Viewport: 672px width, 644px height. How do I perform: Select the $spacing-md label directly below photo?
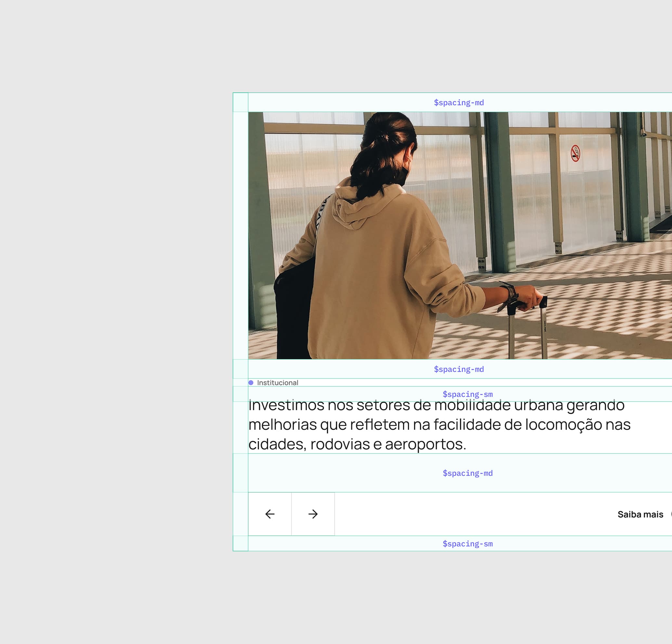point(459,369)
